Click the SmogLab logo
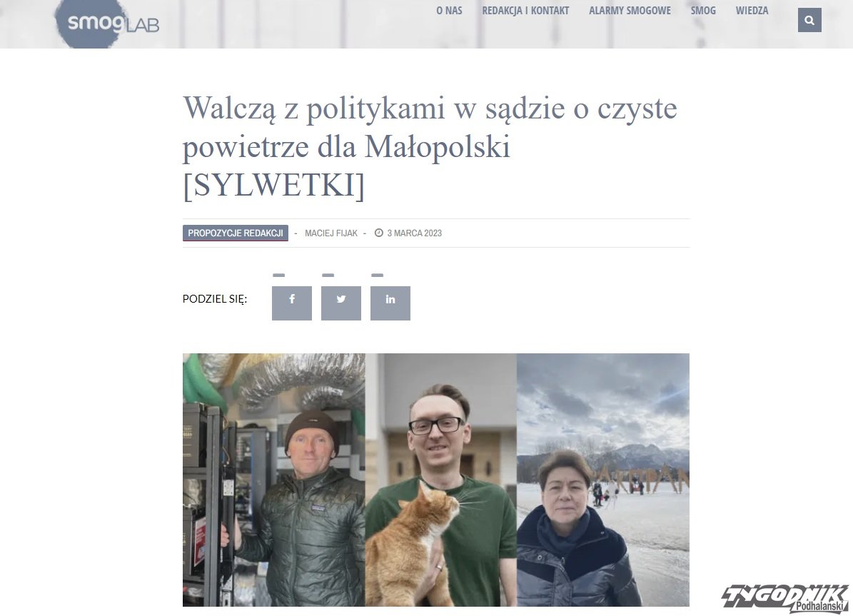Image resolution: width=853 pixels, height=616 pixels. coord(107,24)
